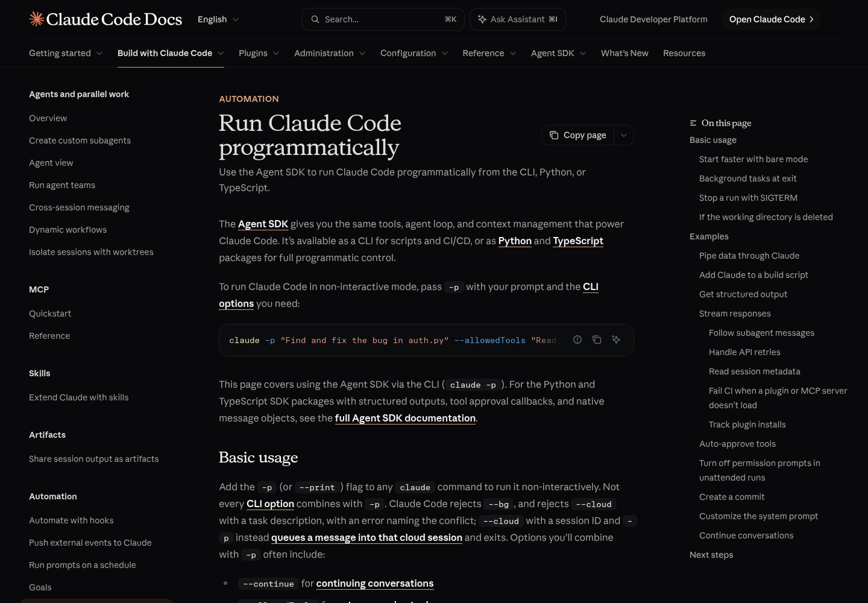Viewport: 868px width, 603px height.
Task: Follow the Python SDK inline link
Action: click(515, 241)
